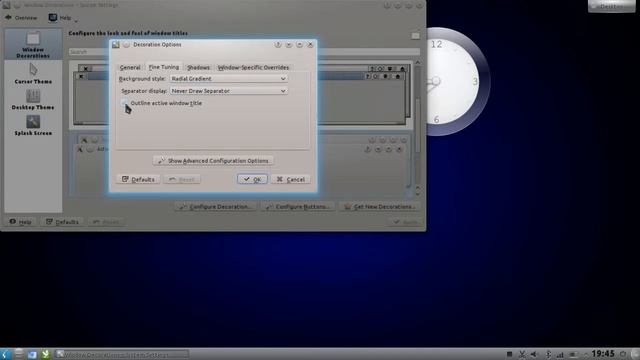Cancel the Decoration Options dialog
Viewport: 640px width, 360px height.
click(x=291, y=179)
